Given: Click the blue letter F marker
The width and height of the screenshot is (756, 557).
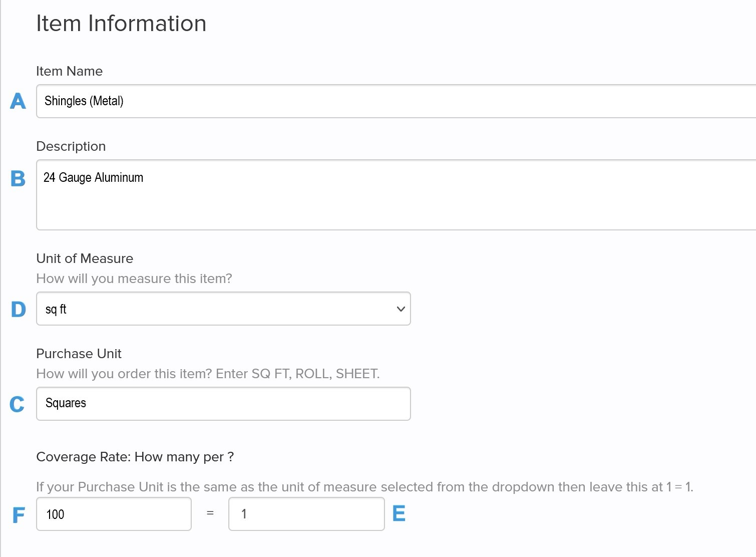Looking at the screenshot, I should [x=19, y=515].
